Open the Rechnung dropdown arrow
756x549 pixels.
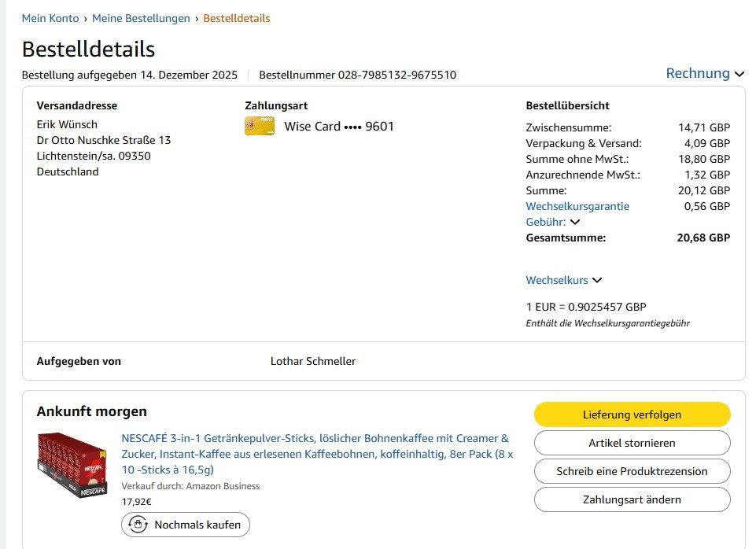739,74
